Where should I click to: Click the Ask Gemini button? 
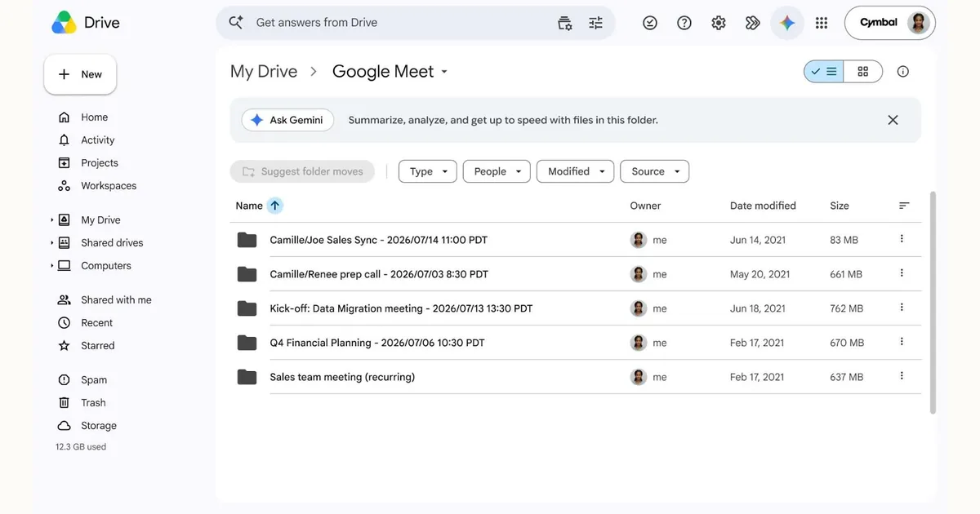coord(287,120)
